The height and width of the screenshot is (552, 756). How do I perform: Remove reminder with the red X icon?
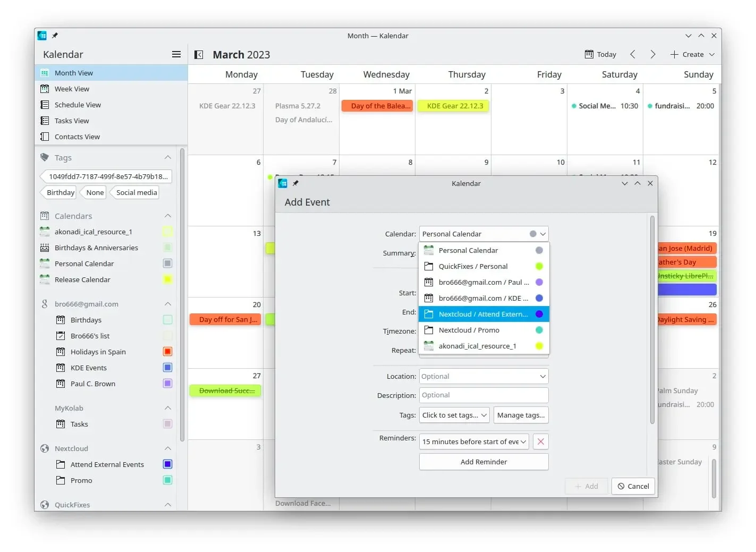click(540, 441)
